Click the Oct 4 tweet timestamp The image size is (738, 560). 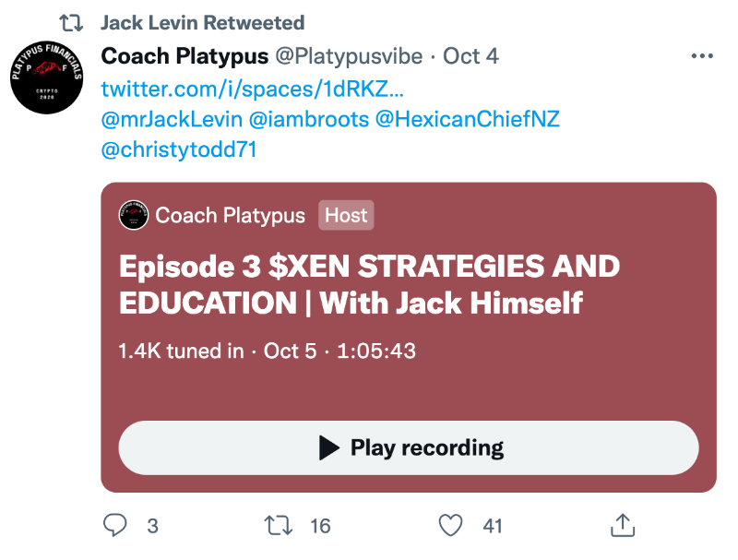click(470, 56)
